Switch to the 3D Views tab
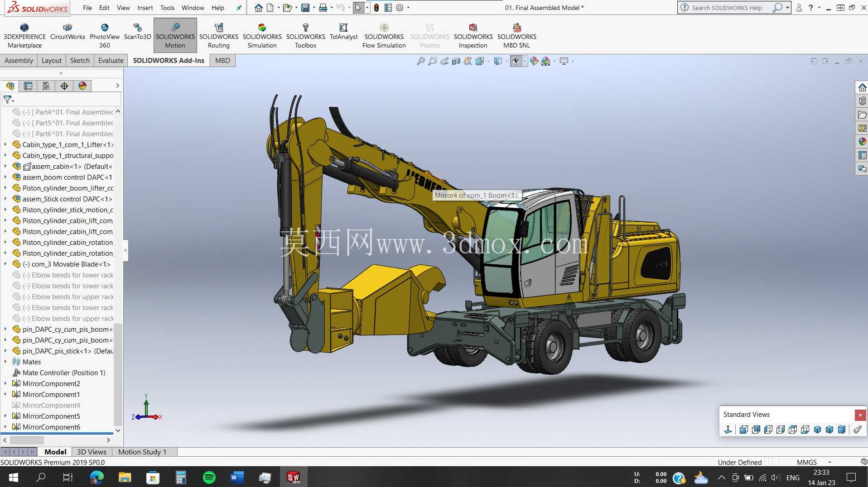 92,452
